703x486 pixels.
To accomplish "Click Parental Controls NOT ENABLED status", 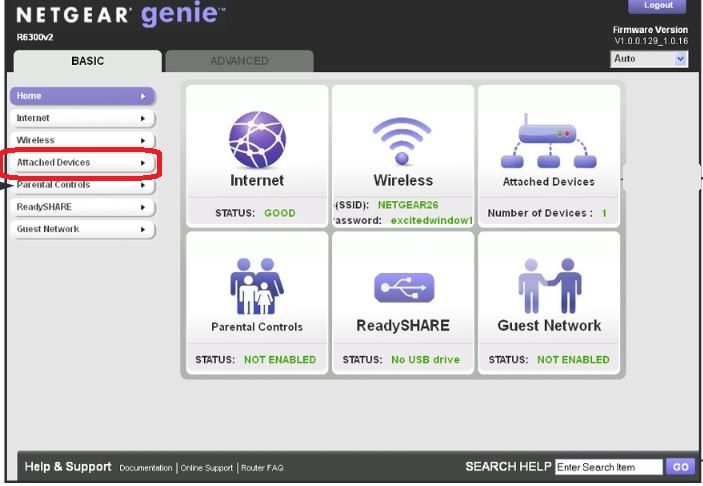I will 280,360.
